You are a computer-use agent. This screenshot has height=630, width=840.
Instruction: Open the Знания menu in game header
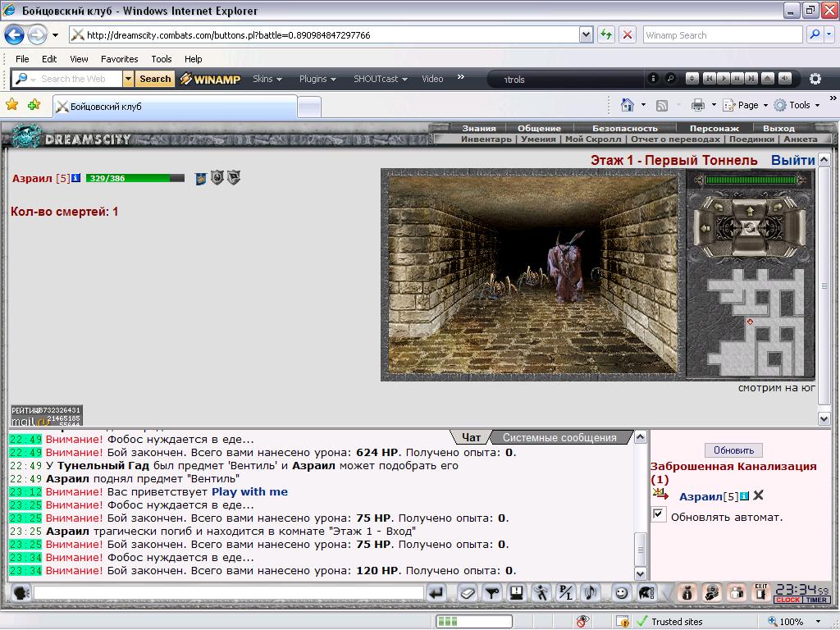coord(479,128)
